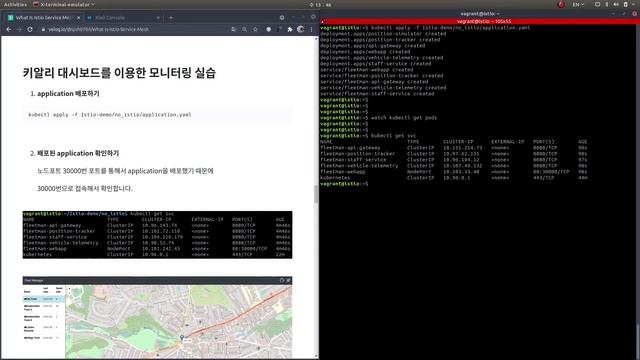640x360 pixels.
Task: Click the zoom magnifier icon
Action: (x=244, y=29)
